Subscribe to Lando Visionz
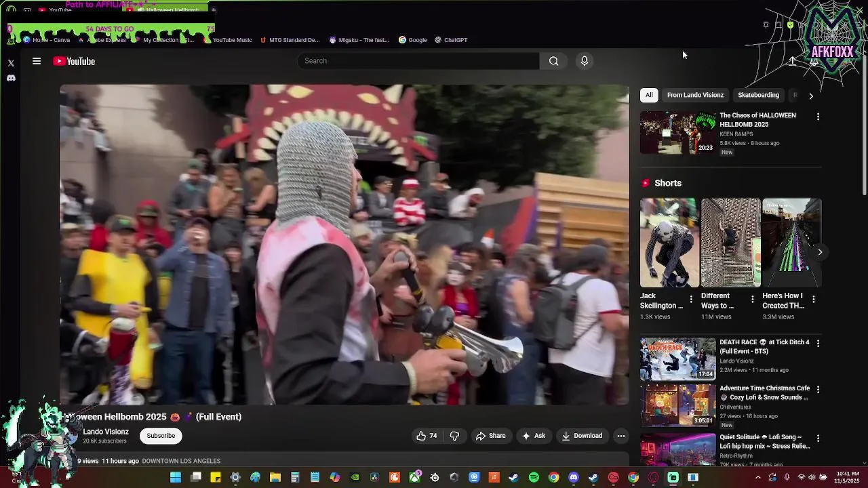This screenshot has width=868, height=488. coord(161,436)
